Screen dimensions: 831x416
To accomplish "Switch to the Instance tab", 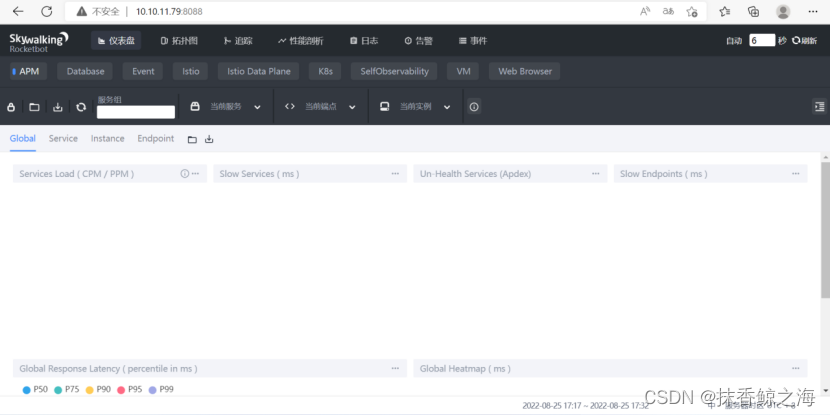I will [108, 138].
